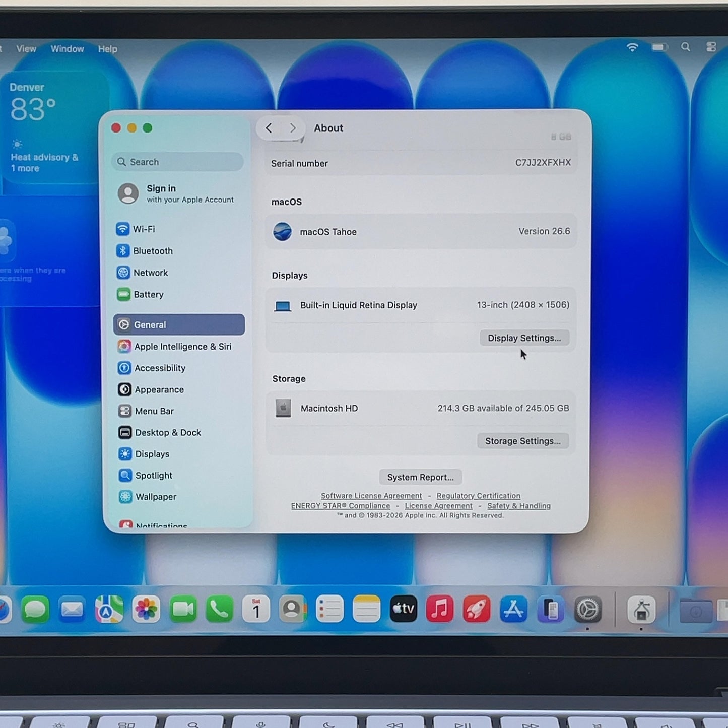The height and width of the screenshot is (728, 728).
Task: Click the System Report... button
Action: click(420, 477)
